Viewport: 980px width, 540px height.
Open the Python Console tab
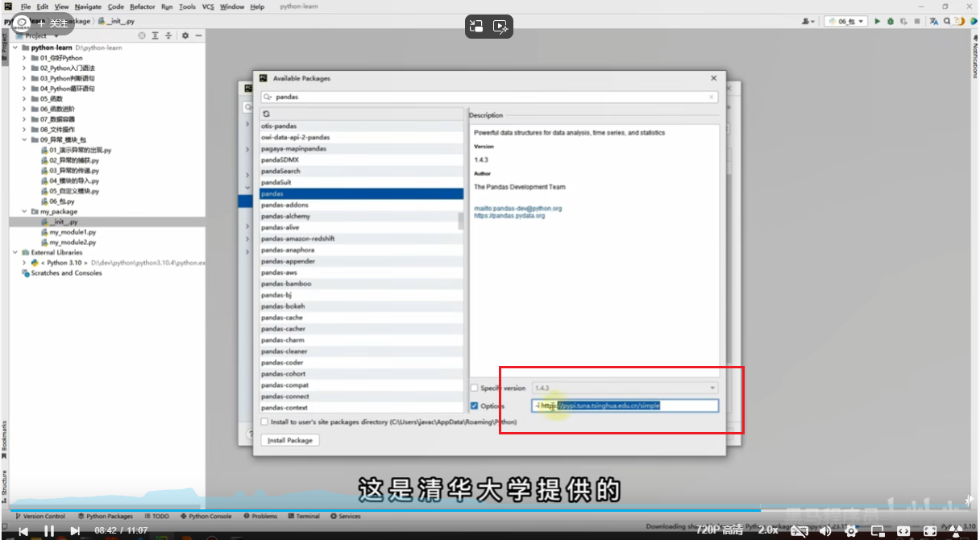click(206, 516)
